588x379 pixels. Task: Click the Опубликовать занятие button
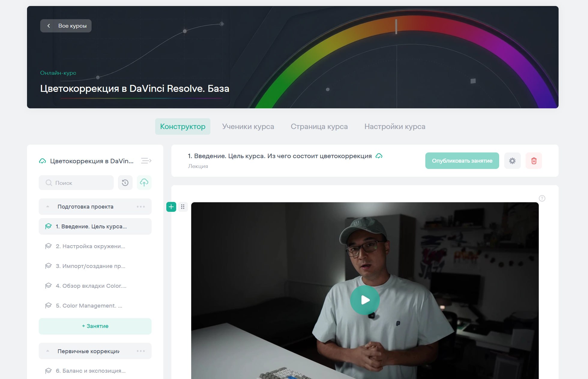coord(462,161)
